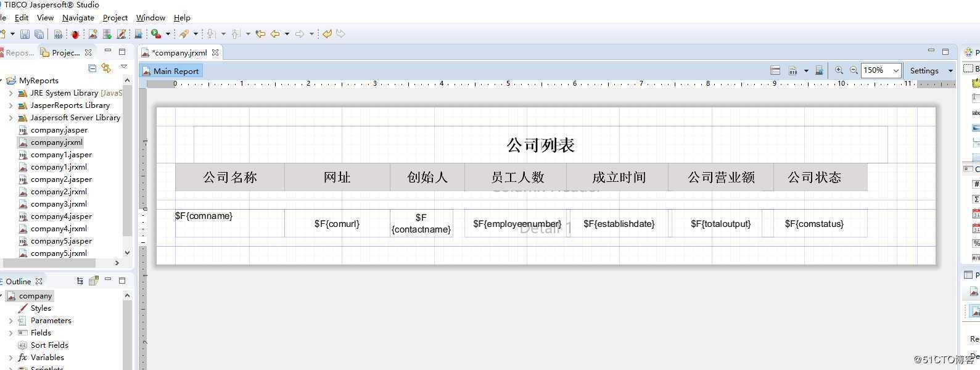The width and height of the screenshot is (980, 370).
Task: Click the Last Edit Location arrow icon
Action: point(260,34)
